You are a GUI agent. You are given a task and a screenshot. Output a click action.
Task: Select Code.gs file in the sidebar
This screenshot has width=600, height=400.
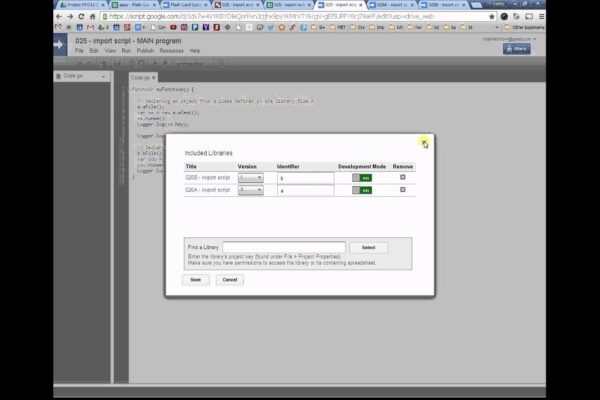[x=73, y=76]
